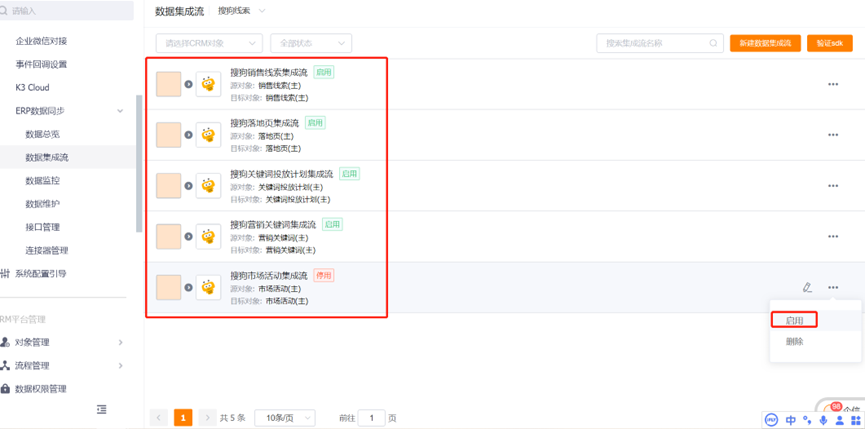Click the arrow icon in 搜狗落地页集成流 row
865x429 pixels.
pos(188,135)
